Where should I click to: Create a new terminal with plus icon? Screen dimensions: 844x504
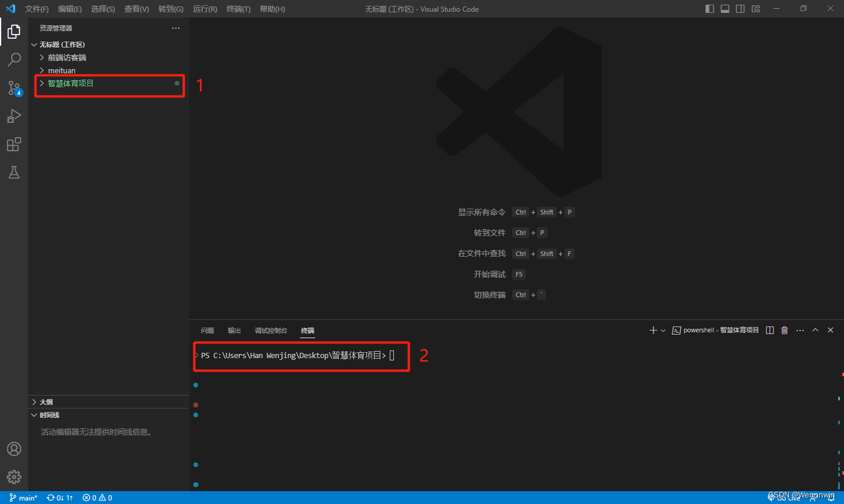tap(653, 331)
